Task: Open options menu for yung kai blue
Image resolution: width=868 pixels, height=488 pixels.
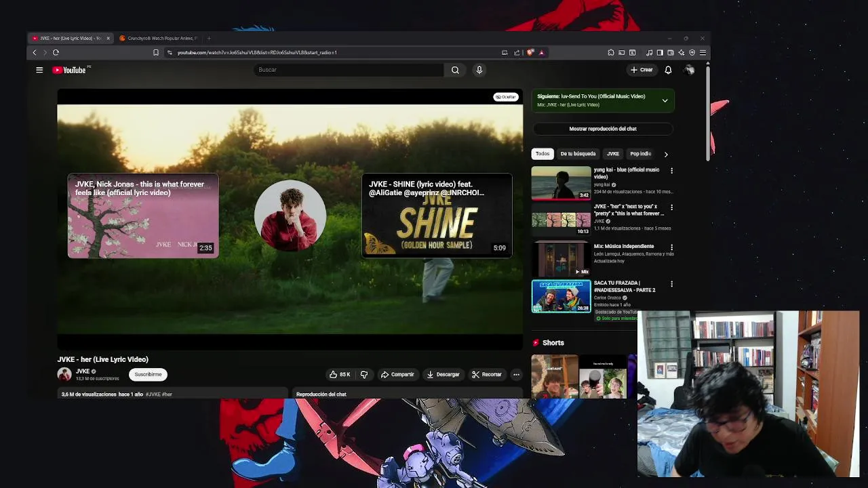Action: [672, 171]
